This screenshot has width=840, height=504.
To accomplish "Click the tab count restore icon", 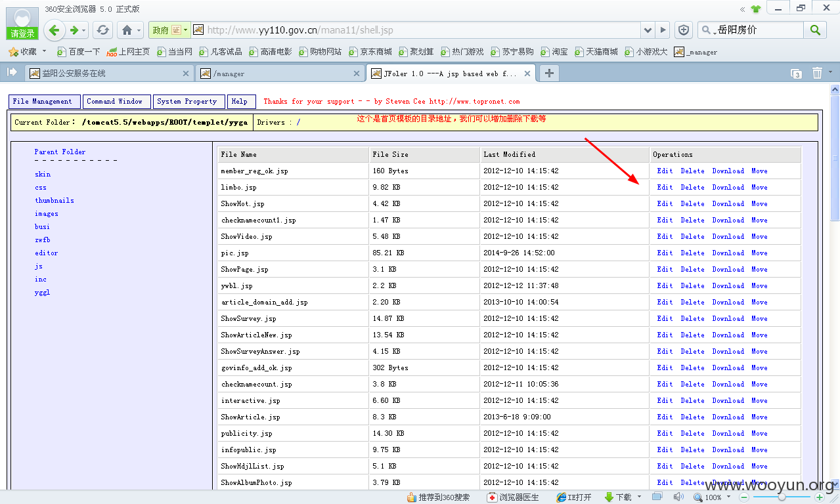I will click(796, 73).
